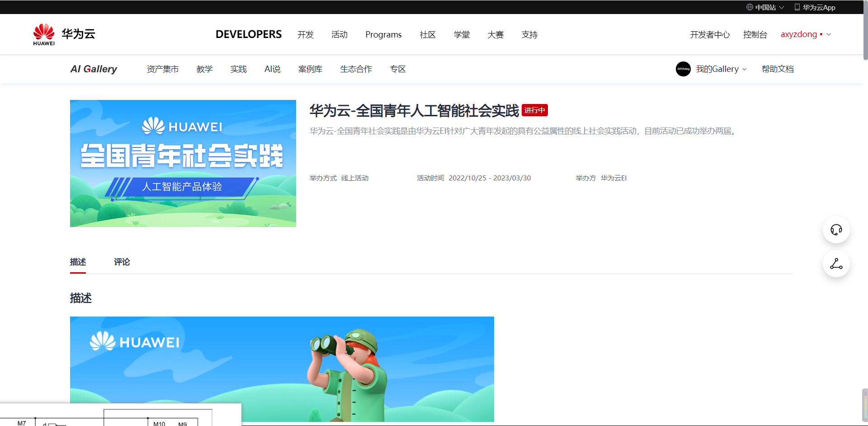
Task: Navigate to AI说 section
Action: [x=273, y=69]
